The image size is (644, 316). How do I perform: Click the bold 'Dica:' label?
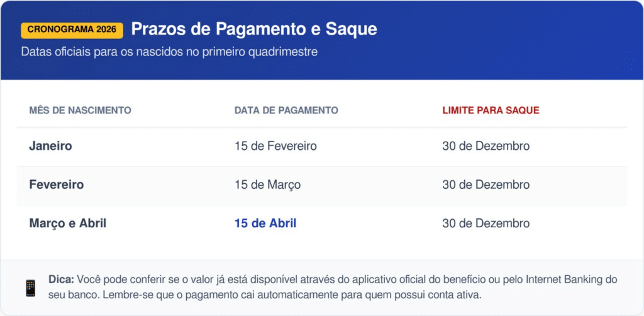[61, 279]
